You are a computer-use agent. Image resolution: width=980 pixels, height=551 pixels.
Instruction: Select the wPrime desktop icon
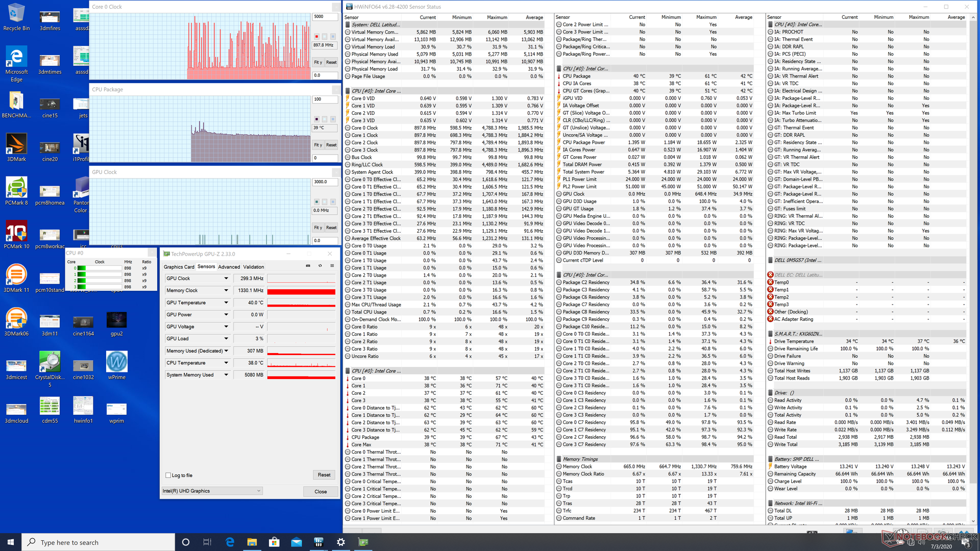click(117, 366)
